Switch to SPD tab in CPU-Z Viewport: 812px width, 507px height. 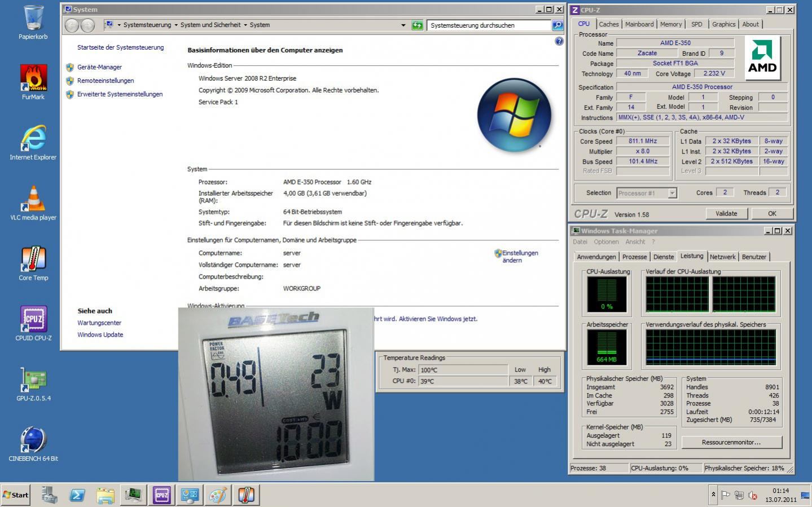pyautogui.click(x=697, y=24)
